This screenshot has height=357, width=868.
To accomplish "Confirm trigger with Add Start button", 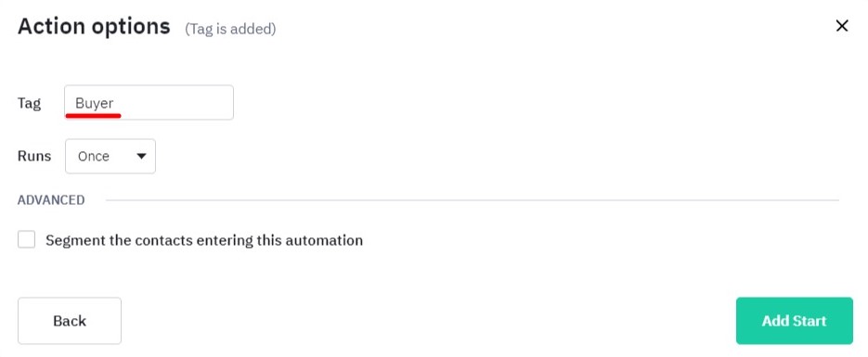I will (x=794, y=321).
